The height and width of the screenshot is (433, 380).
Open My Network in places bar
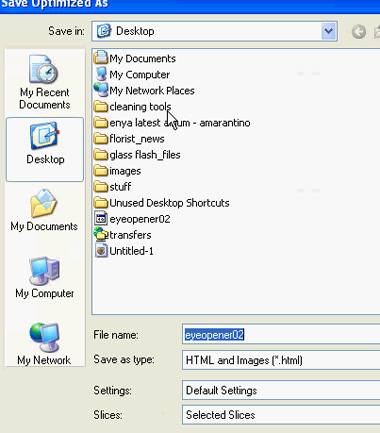tap(44, 344)
